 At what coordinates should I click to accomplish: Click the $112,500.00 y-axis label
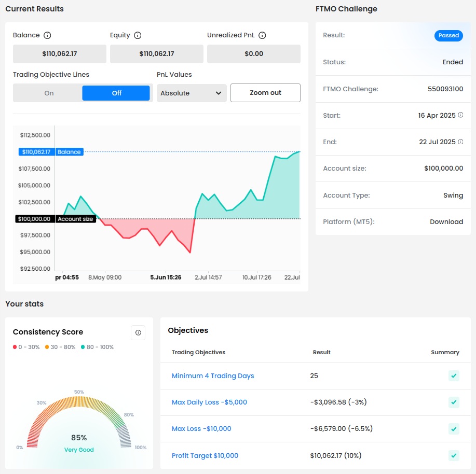[x=35, y=135]
